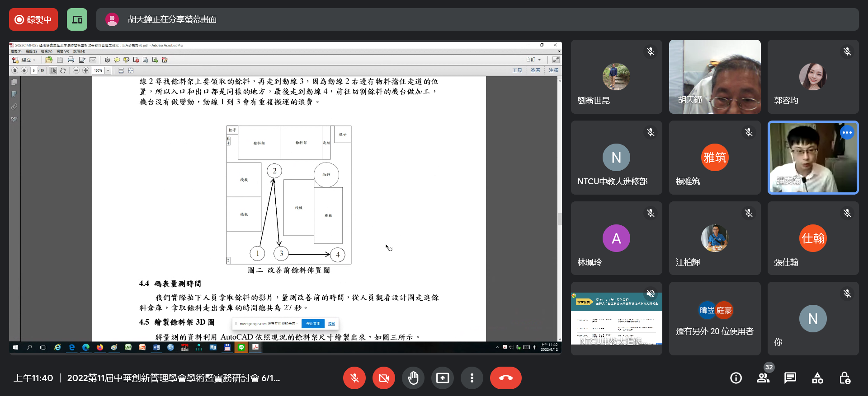Leave the call with red hang-up button
The height and width of the screenshot is (396, 868).
pos(505,378)
